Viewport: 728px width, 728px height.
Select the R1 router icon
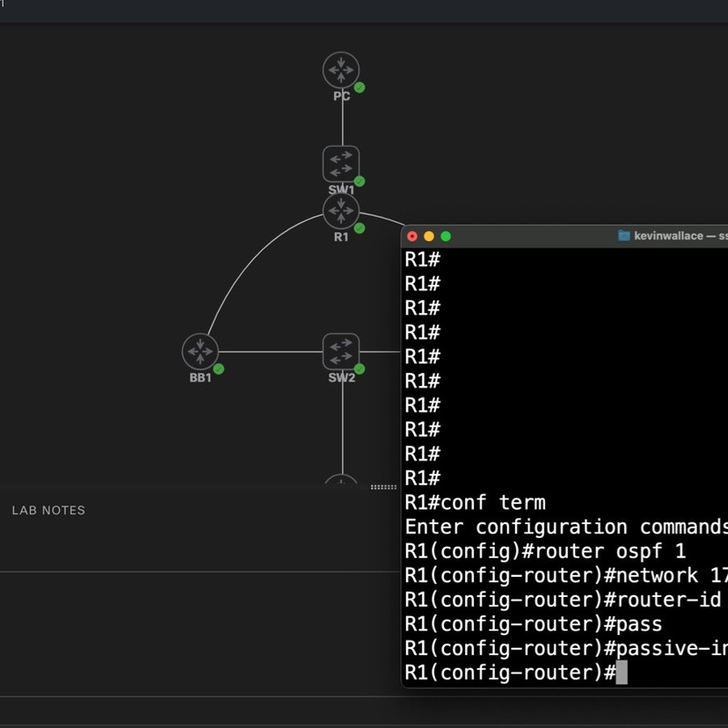point(340,211)
